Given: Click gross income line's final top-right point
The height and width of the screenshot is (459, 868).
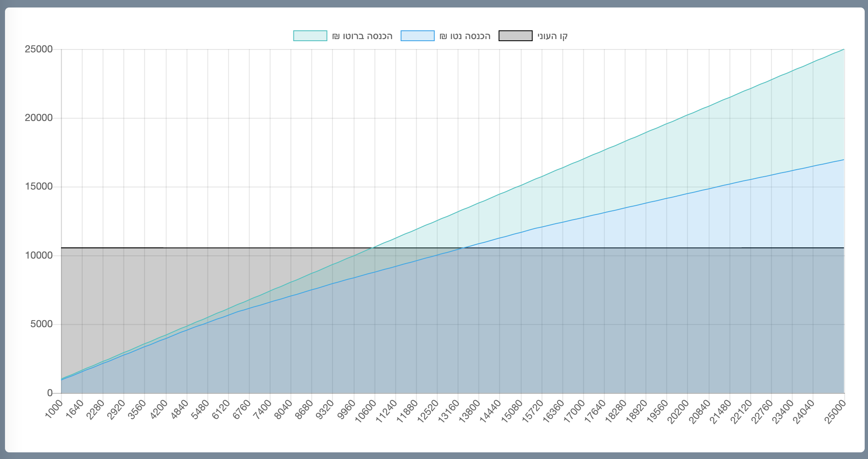Looking at the screenshot, I should 844,49.
